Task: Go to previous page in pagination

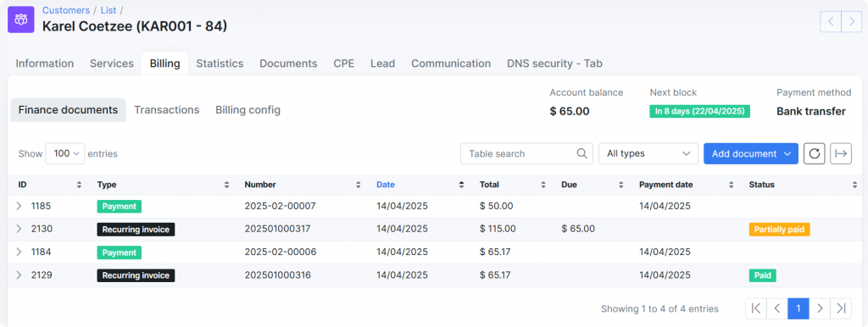Action: pos(777,308)
